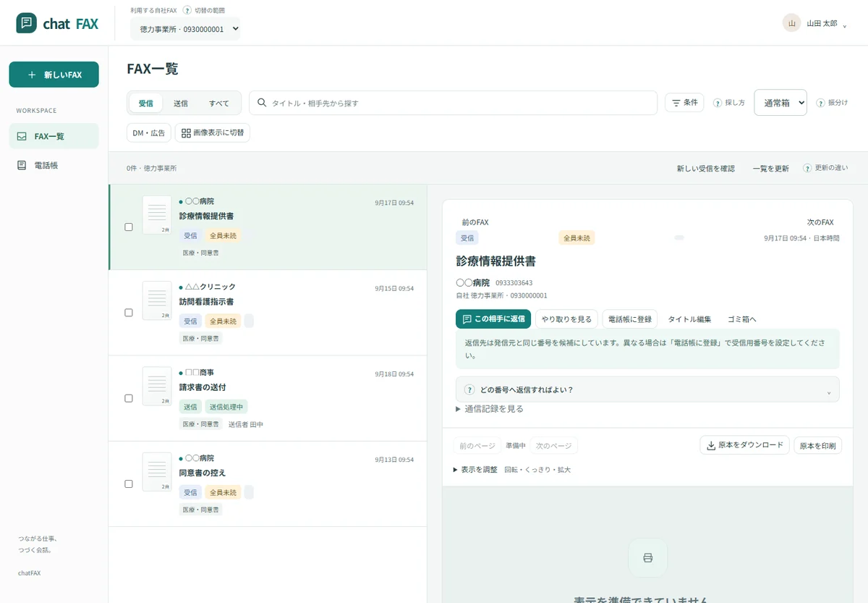Screen dimensions: 868x603
Task: Go to 次のFAX
Action: click(x=820, y=222)
